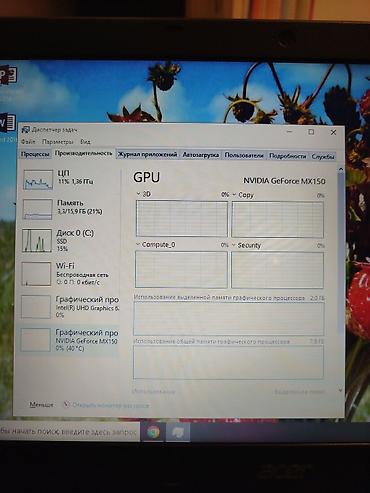Click the Security engine utilization graph

[277, 270]
